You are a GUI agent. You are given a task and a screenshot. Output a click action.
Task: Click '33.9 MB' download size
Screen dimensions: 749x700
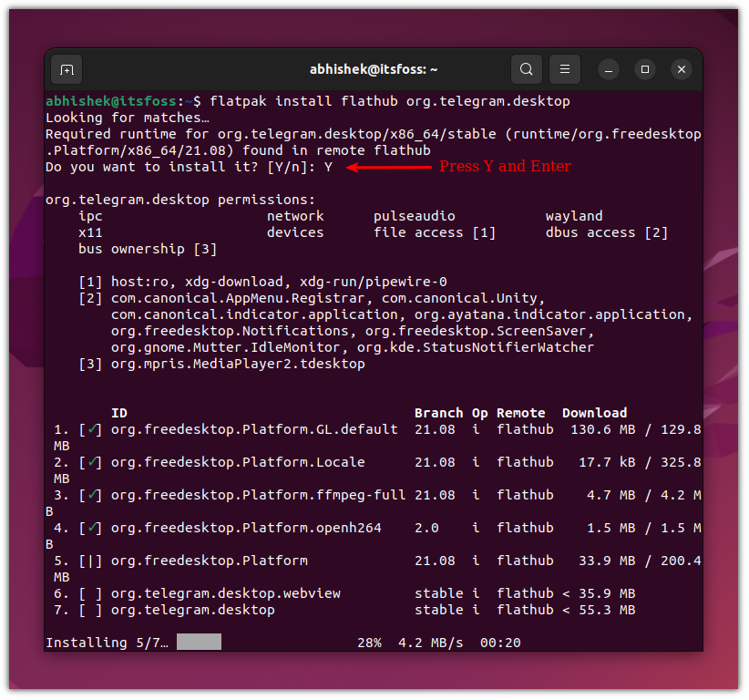[x=607, y=561]
